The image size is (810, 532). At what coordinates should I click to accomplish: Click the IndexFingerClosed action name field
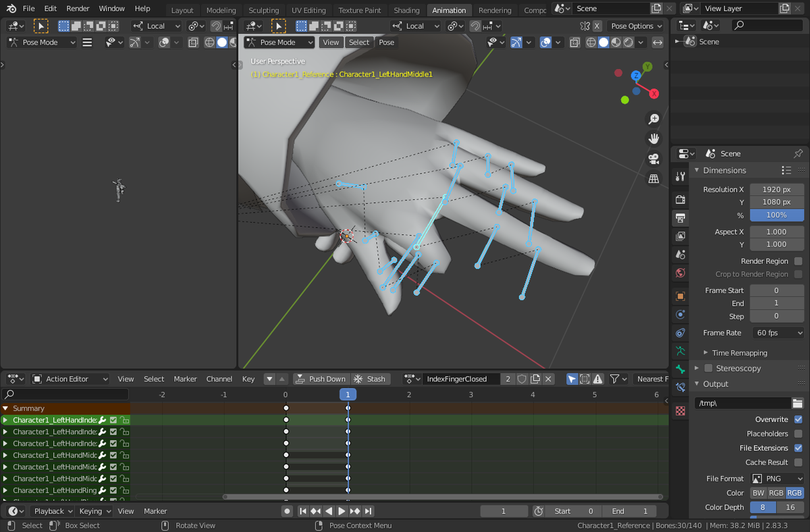point(461,379)
